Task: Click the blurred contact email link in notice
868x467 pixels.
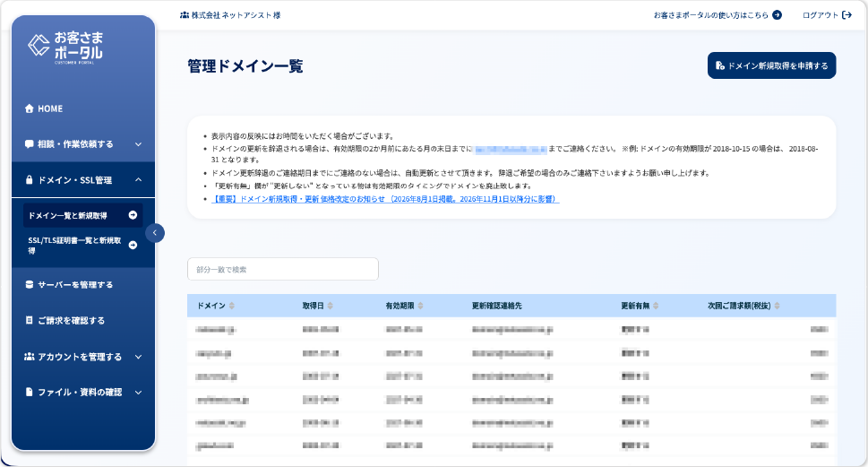Action: pos(511,149)
